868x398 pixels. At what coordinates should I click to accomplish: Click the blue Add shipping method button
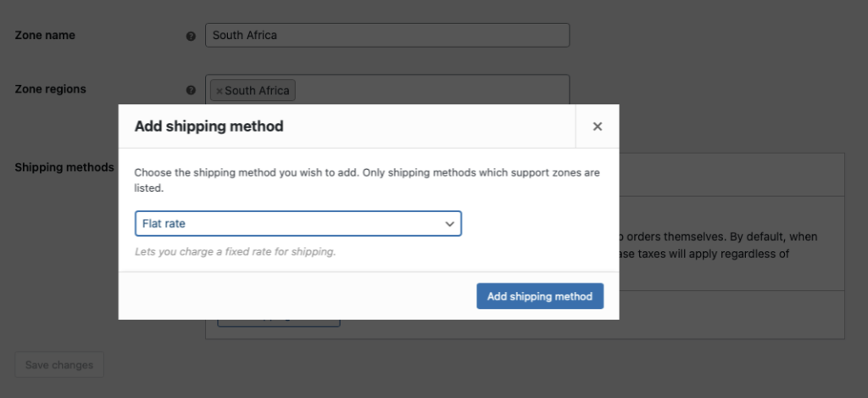click(x=540, y=296)
